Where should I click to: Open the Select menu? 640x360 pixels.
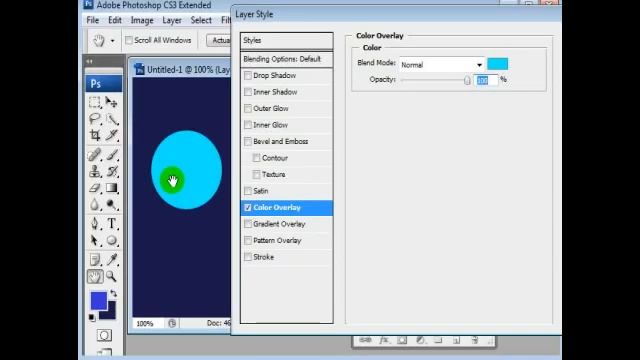click(x=201, y=20)
